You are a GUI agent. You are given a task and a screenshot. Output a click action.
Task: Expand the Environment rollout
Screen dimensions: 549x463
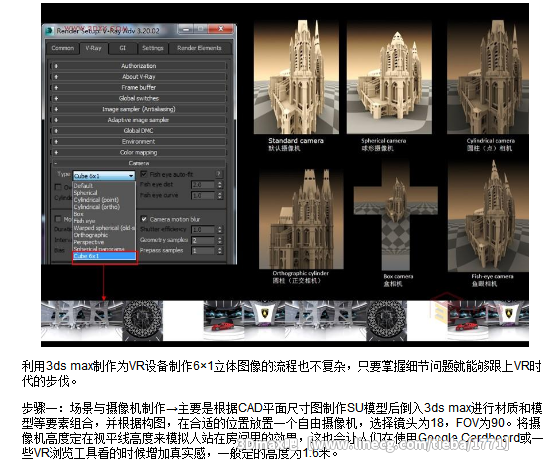(x=139, y=141)
